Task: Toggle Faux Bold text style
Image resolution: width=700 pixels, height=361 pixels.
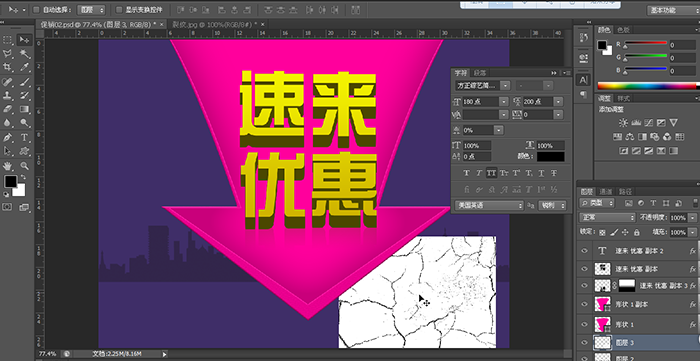Action: point(467,173)
